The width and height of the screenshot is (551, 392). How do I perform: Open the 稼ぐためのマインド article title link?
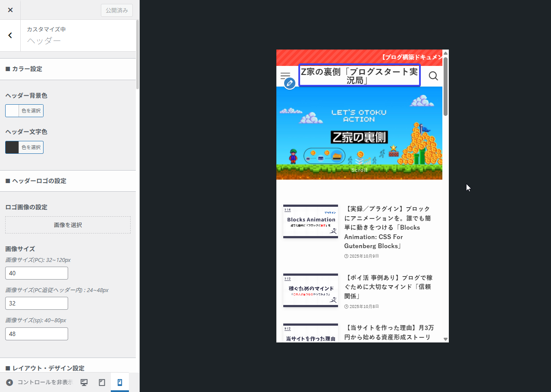[x=388, y=287]
